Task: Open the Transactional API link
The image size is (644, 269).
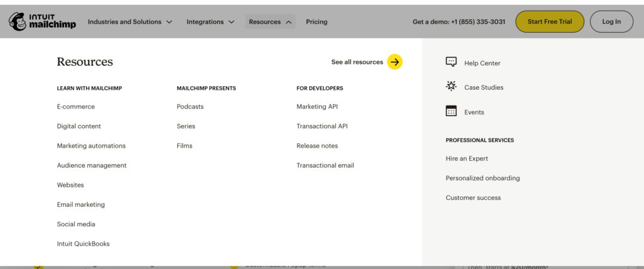Action: (322, 126)
